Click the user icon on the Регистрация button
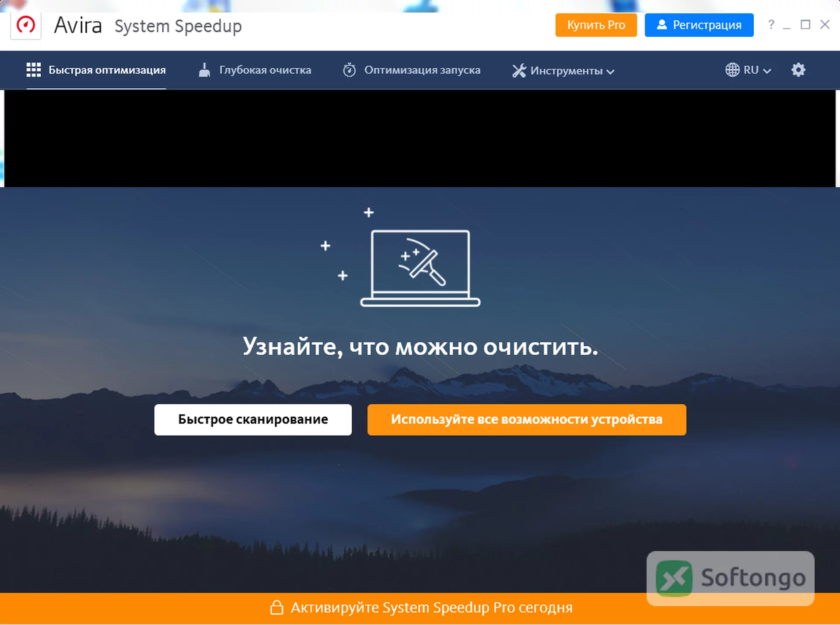The image size is (840, 625). click(x=662, y=24)
